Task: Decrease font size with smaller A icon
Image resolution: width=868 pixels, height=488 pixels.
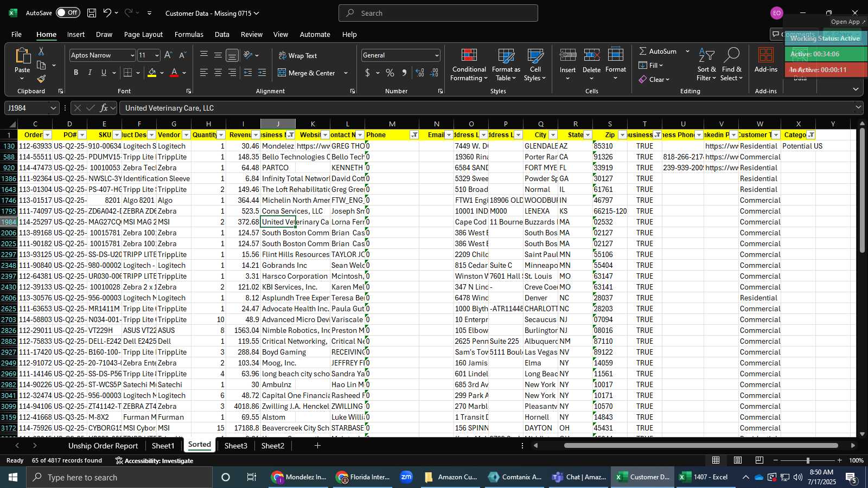Action: pos(182,55)
